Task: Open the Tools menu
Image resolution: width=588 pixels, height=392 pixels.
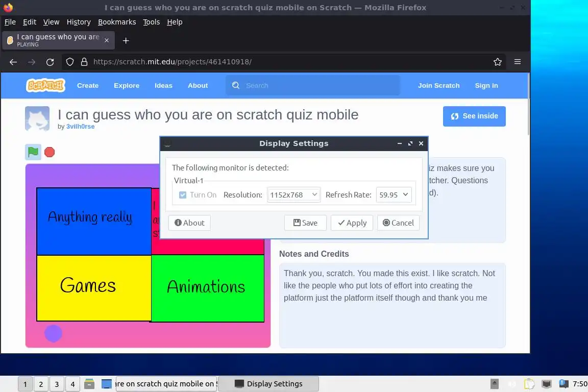Action: (152, 22)
